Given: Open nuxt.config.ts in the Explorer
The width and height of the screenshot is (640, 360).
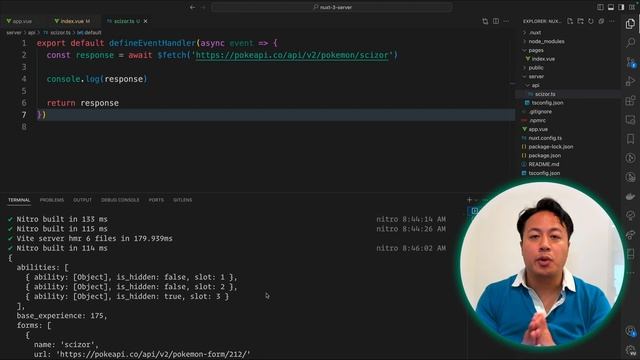Looking at the screenshot, I should tap(545, 138).
